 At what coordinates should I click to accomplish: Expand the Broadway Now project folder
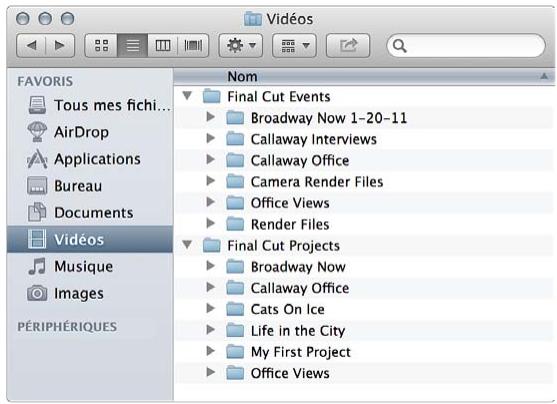coord(211,265)
